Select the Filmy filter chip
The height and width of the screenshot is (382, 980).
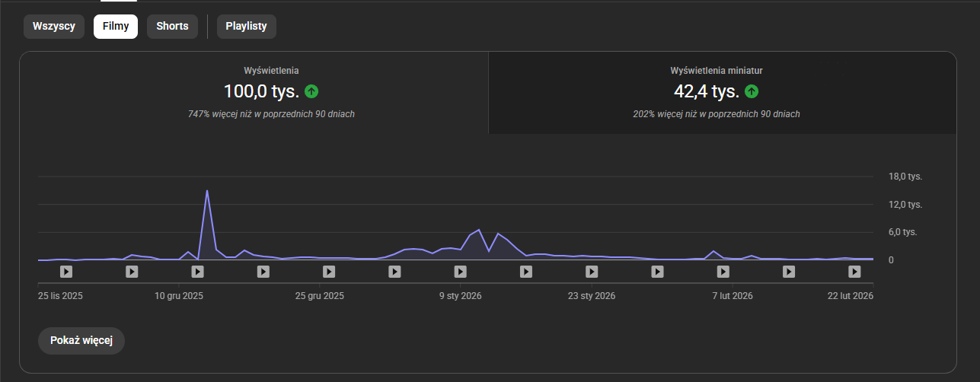point(116,26)
